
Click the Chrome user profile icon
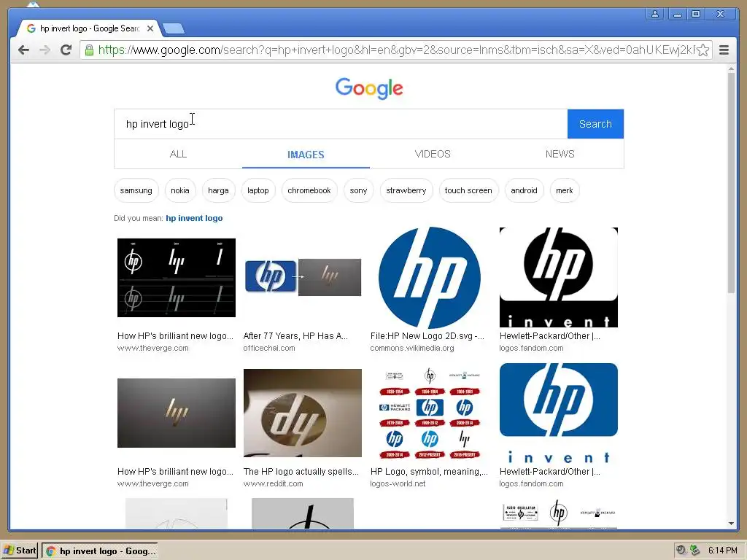[655, 14]
